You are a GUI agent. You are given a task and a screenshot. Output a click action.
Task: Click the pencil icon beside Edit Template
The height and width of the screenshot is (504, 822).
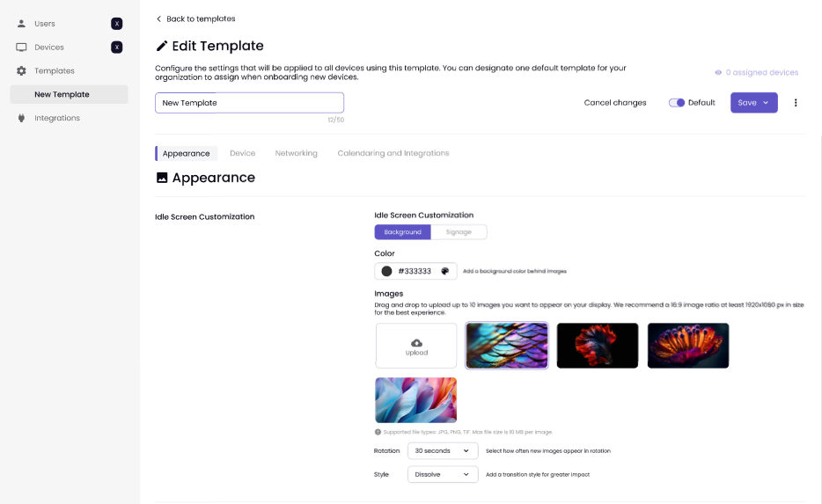coord(162,46)
